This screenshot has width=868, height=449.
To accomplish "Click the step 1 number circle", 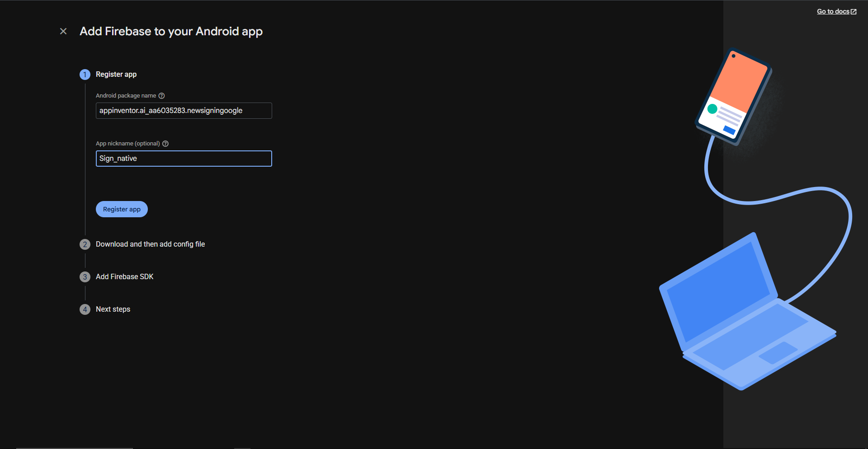I will (85, 75).
